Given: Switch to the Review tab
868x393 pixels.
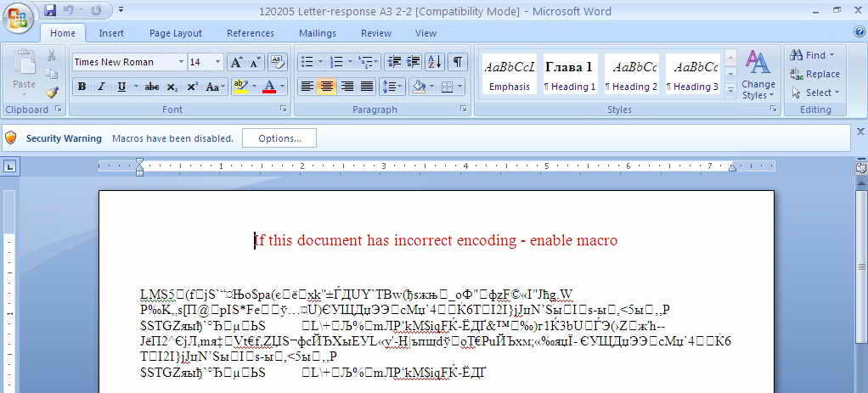Looking at the screenshot, I should point(376,33).
